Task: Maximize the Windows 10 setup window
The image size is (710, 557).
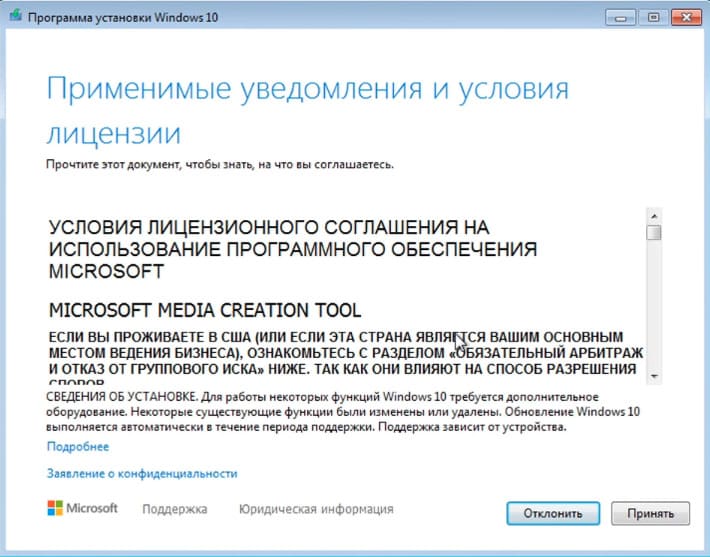Action: click(x=653, y=18)
